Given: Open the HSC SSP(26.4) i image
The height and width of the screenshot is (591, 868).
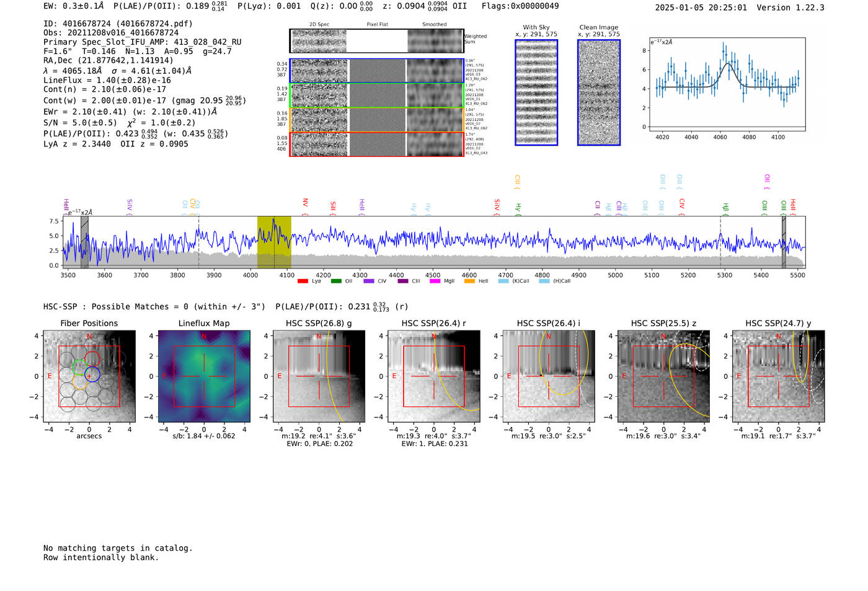Looking at the screenshot, I should [x=548, y=376].
